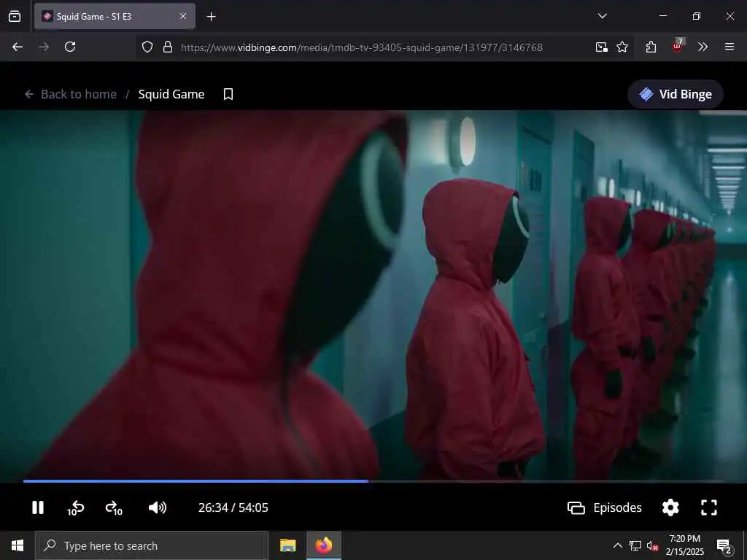The width and height of the screenshot is (747, 560).
Task: Open the extensions puzzle icon
Action: click(x=651, y=47)
